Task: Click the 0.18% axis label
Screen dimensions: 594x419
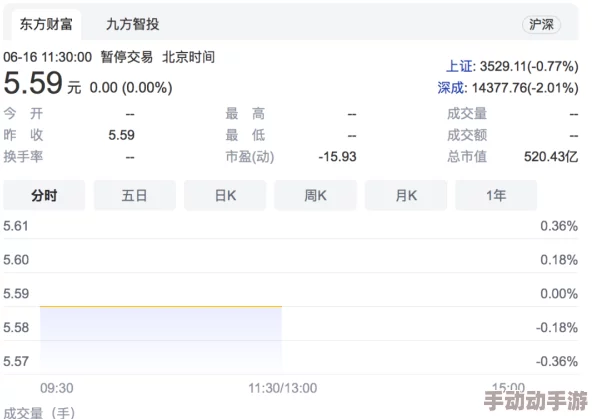Action: pyautogui.click(x=559, y=260)
